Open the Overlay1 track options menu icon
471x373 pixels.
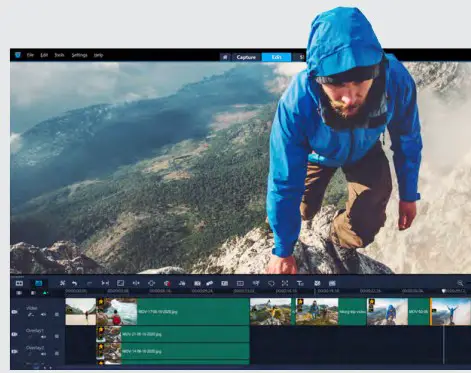point(57,337)
